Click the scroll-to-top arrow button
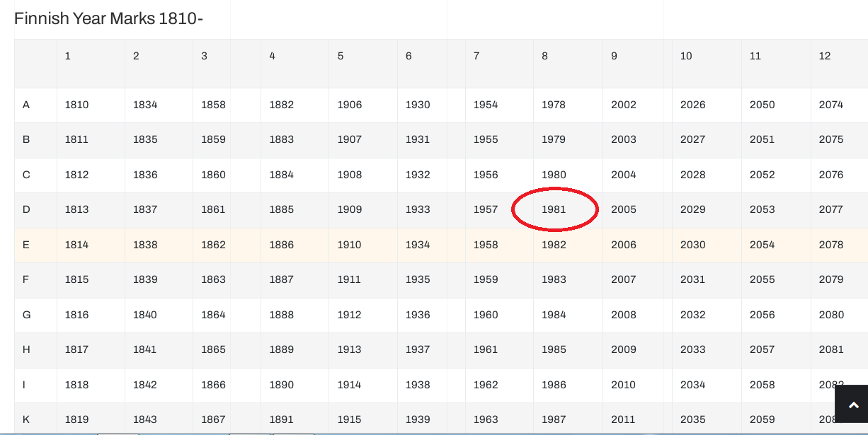868x435 pixels. pos(853,405)
